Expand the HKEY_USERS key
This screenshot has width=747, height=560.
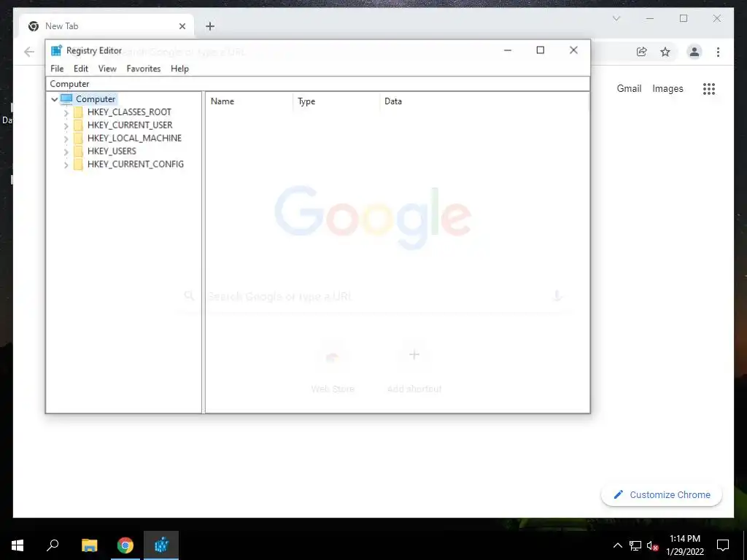pyautogui.click(x=66, y=152)
